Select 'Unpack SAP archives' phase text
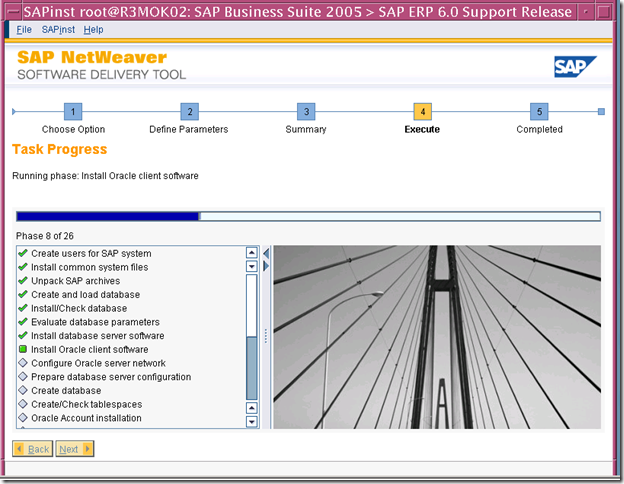This screenshot has width=624, height=484. click(76, 281)
